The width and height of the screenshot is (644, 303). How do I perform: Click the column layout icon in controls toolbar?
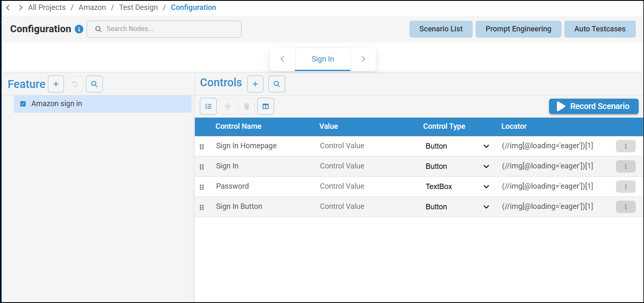(x=265, y=107)
